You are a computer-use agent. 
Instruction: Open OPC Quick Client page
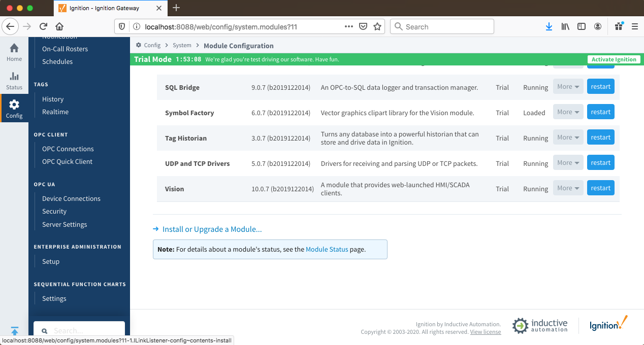pyautogui.click(x=68, y=162)
